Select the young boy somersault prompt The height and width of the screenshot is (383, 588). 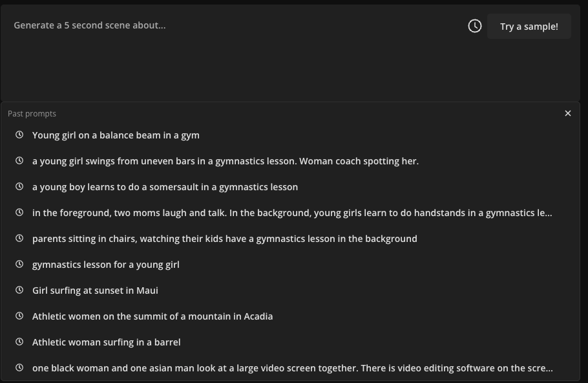click(165, 187)
